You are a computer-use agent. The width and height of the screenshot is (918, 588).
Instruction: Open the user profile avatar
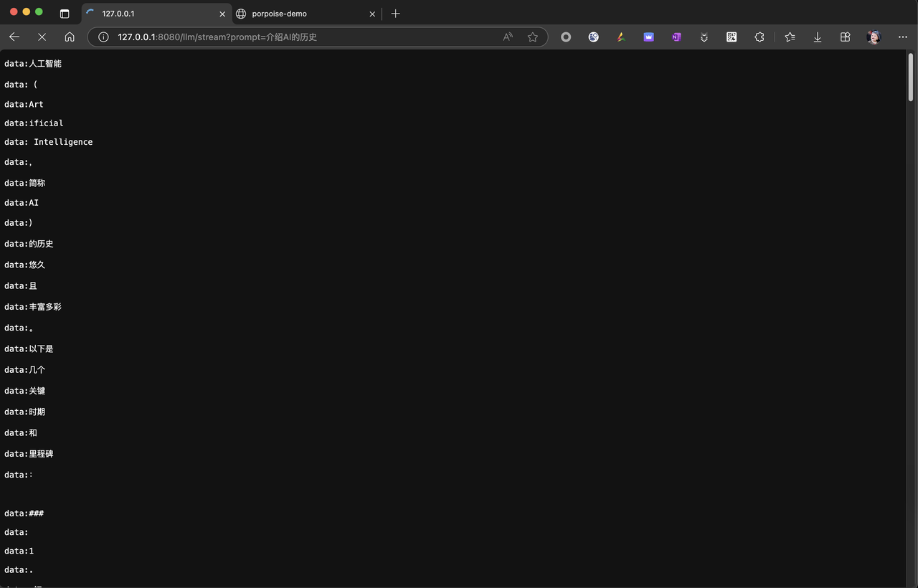[x=874, y=37]
